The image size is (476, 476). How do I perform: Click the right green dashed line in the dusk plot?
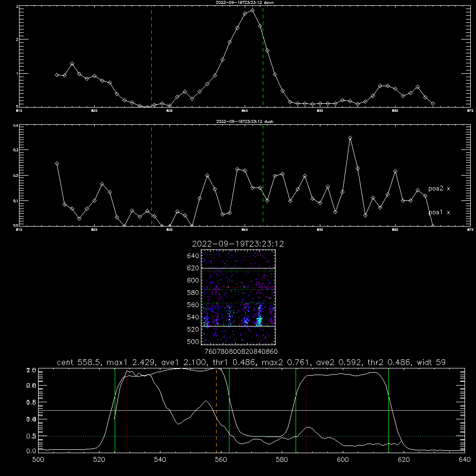263,176
